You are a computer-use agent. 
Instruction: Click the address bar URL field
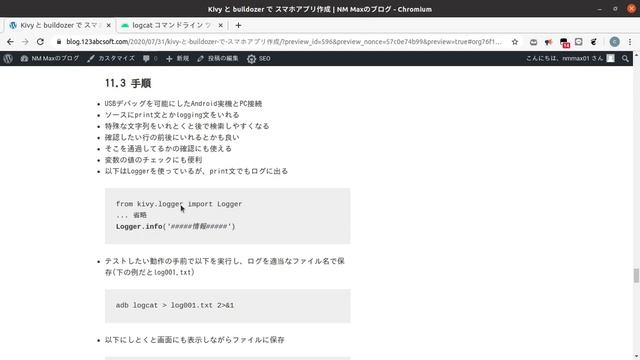coord(284,42)
